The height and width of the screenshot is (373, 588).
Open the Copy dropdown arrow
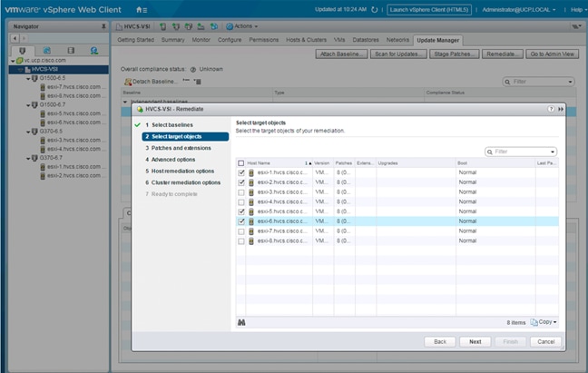point(555,322)
